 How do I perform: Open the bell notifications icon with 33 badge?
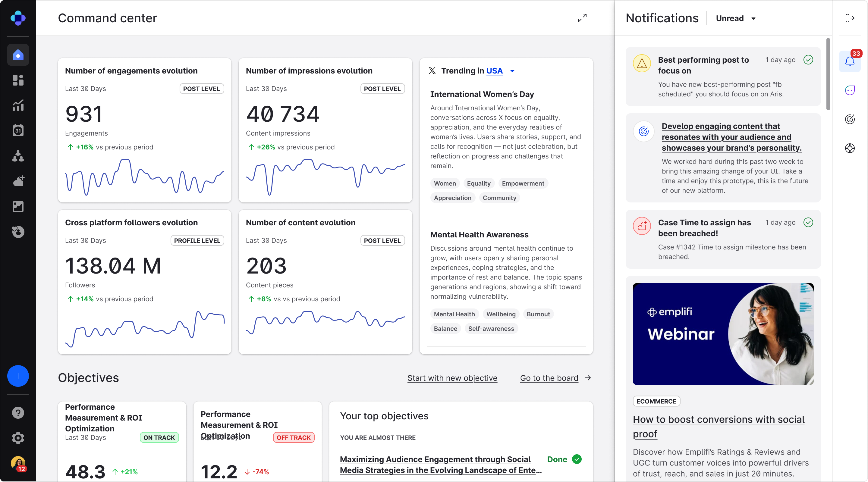[850, 61]
